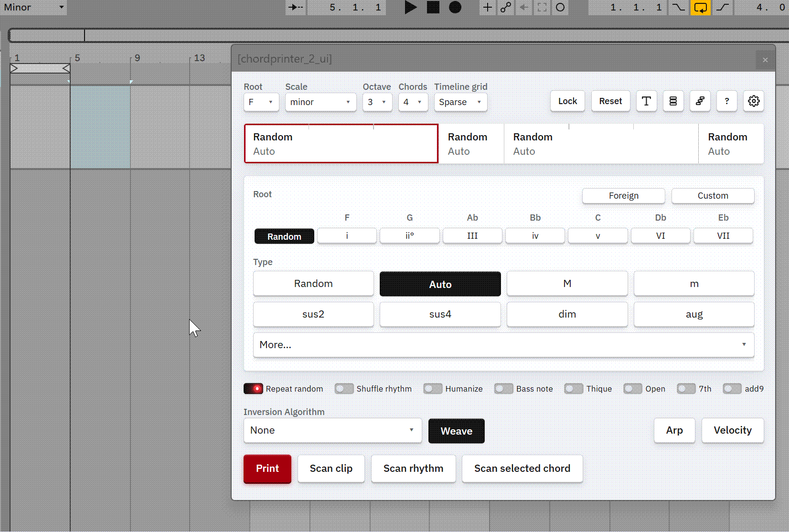This screenshot has height=532, width=789.
Task: Click the plus MIDI overdub icon
Action: pyautogui.click(x=487, y=7)
